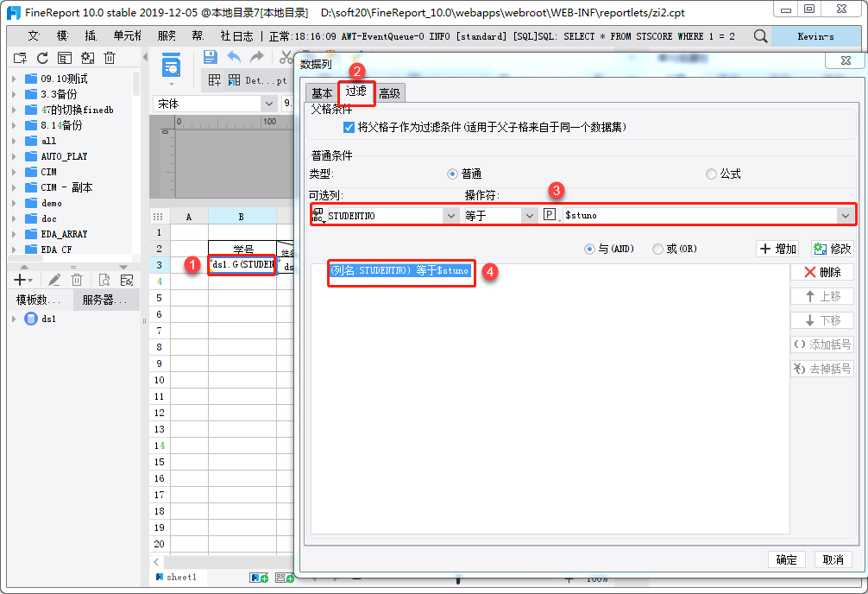Click the 删除 button
868x594 pixels.
(x=822, y=272)
